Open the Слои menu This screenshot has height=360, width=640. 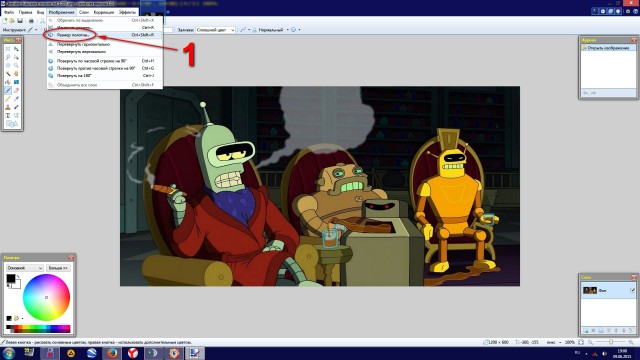tap(84, 12)
